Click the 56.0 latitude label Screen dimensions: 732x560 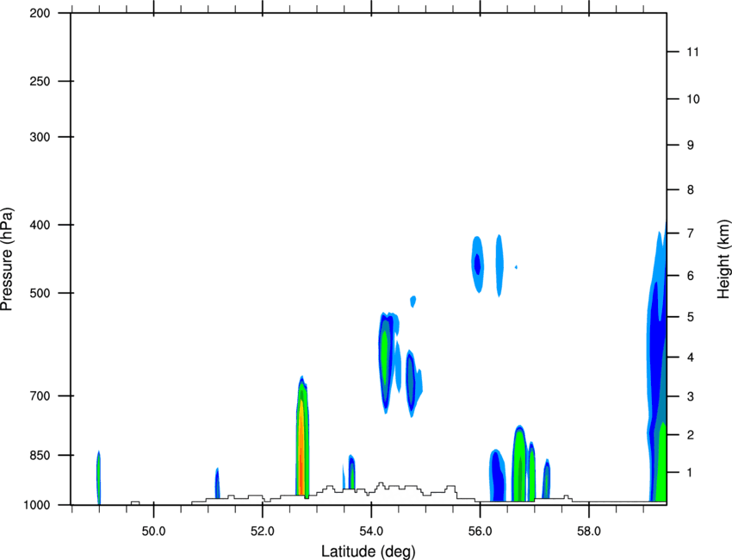[x=480, y=532]
